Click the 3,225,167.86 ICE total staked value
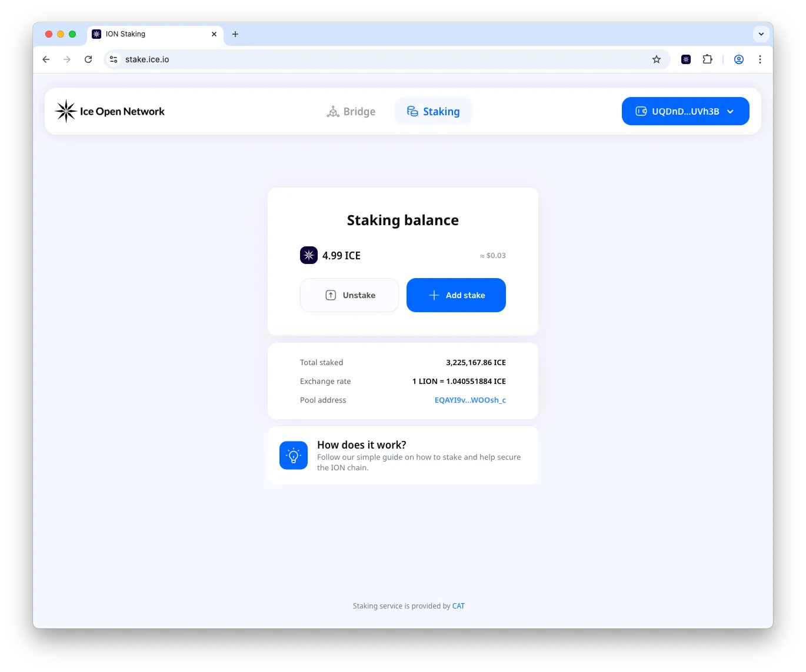 click(476, 363)
